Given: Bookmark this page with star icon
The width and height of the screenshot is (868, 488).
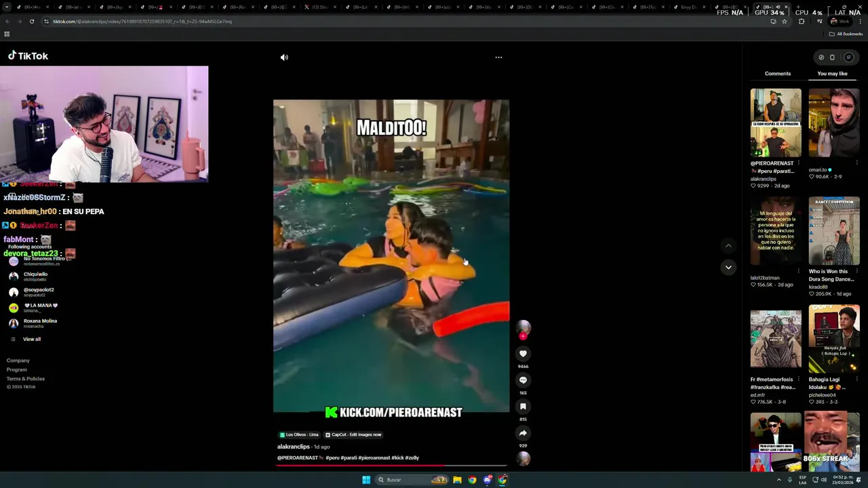Looking at the screenshot, I should (785, 21).
